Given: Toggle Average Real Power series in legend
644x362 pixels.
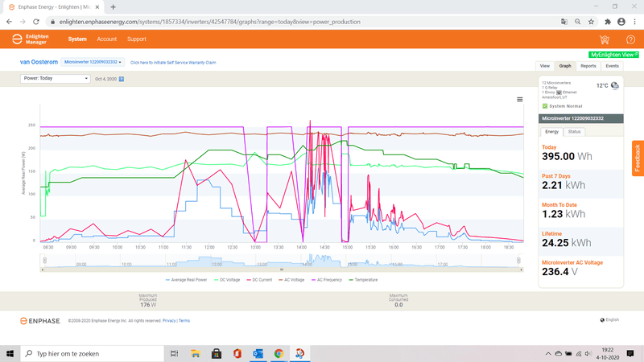Looking at the screenshot, I should tap(186, 280).
